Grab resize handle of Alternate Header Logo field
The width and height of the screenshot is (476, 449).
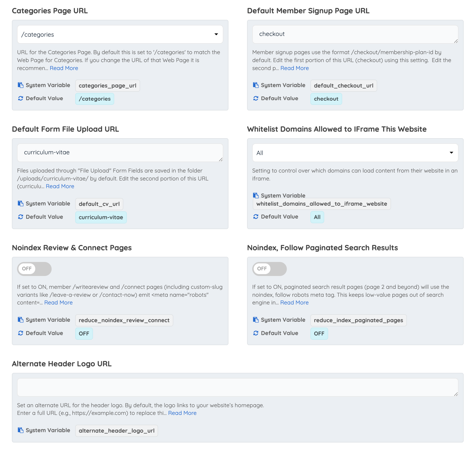(456, 394)
